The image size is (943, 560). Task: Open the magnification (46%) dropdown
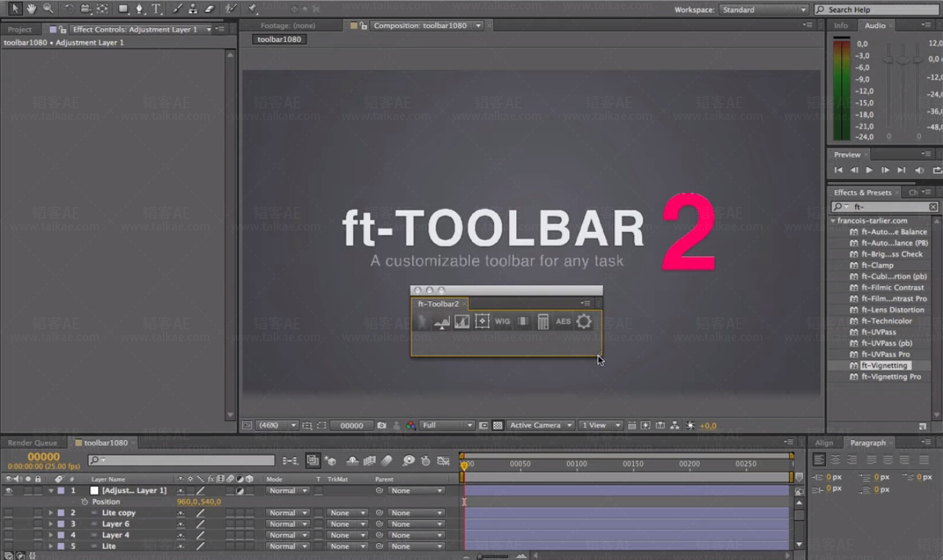click(276, 425)
